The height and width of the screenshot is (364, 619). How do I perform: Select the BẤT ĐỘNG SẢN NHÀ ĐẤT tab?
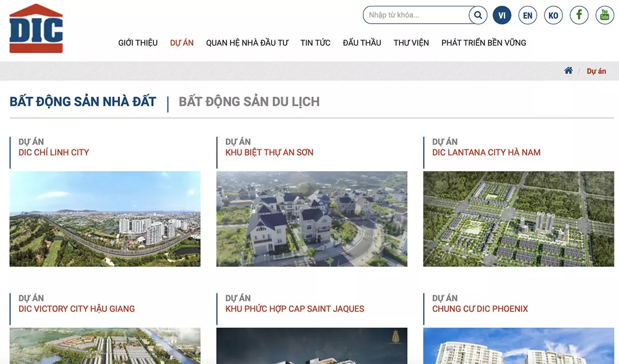point(83,101)
